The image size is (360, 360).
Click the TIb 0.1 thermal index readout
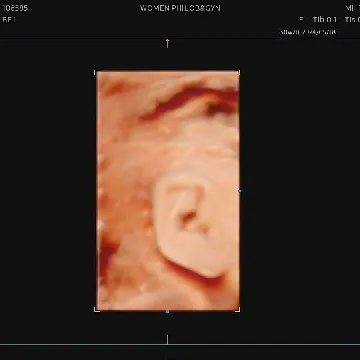(x=325, y=20)
